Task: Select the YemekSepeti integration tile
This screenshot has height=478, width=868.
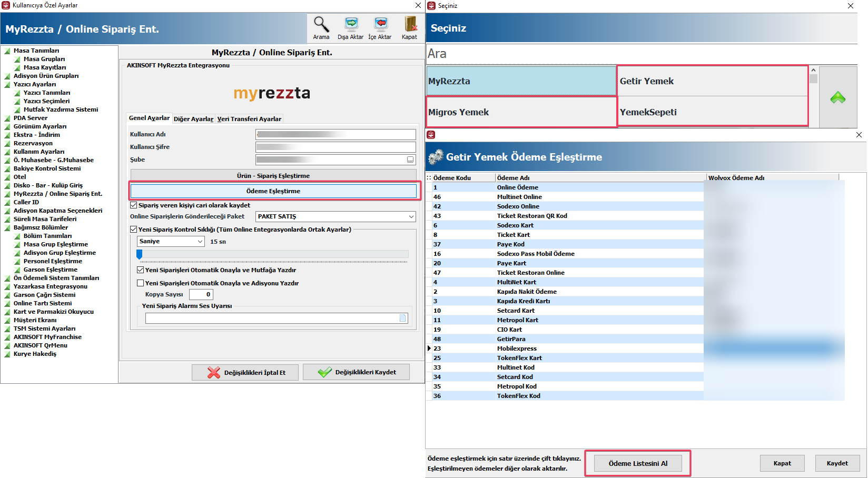Action: point(713,112)
